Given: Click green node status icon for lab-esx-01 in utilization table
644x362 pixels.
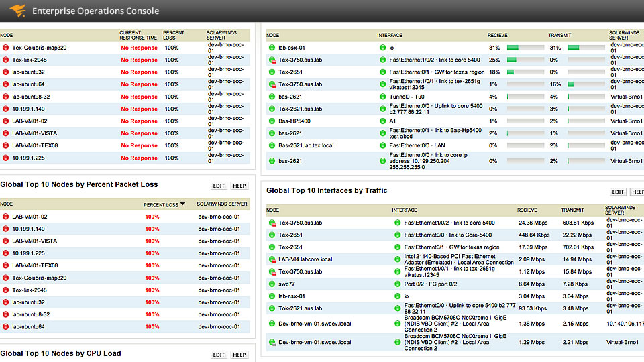Looking at the screenshot, I should [x=272, y=48].
